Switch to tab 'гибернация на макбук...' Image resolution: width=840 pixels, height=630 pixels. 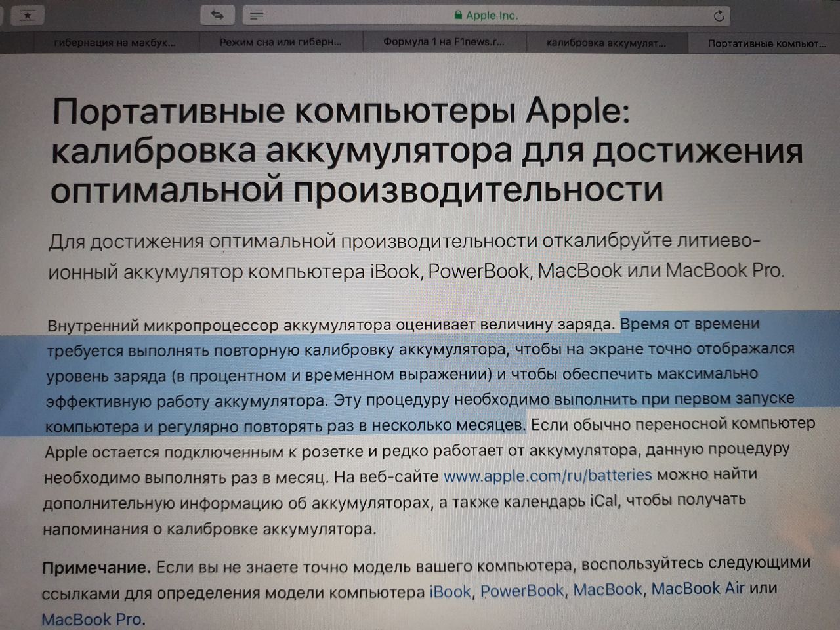pos(115,43)
